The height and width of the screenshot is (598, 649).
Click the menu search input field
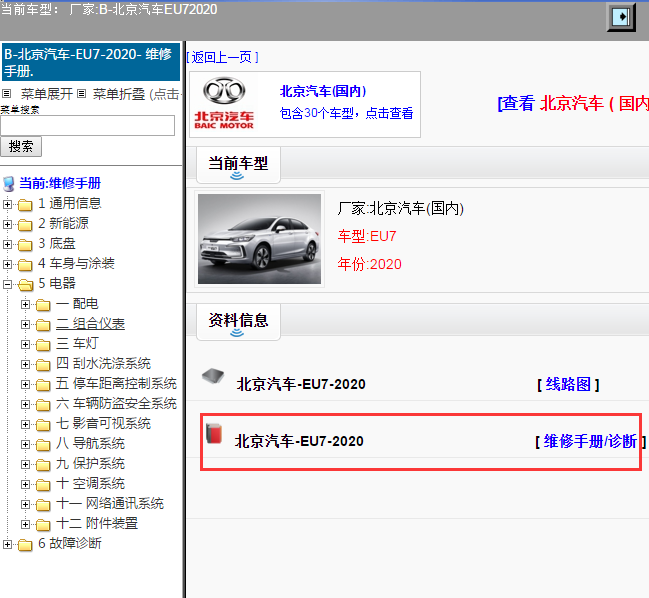87,125
